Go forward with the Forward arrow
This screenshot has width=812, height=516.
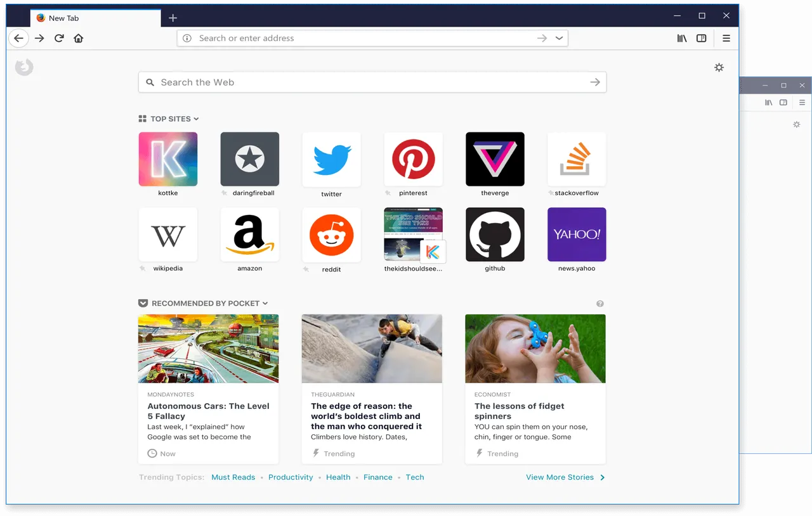39,39
